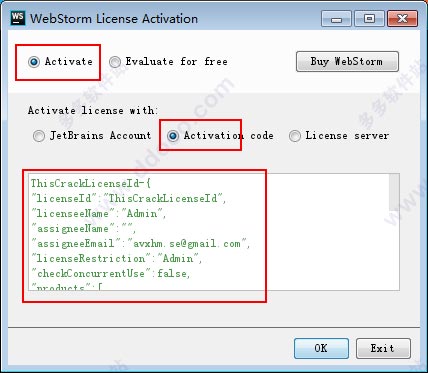Choose the Activation code radio option
This screenshot has height=373, width=428.
(173, 136)
